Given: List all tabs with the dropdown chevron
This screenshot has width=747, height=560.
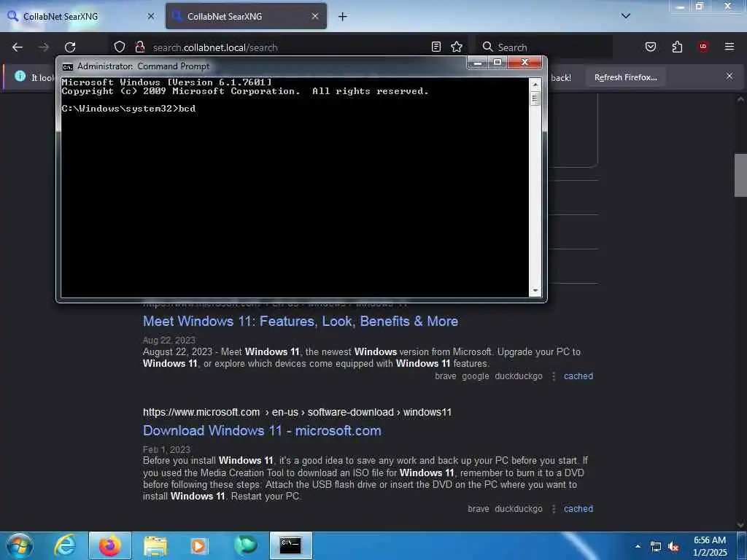Looking at the screenshot, I should click(x=626, y=16).
